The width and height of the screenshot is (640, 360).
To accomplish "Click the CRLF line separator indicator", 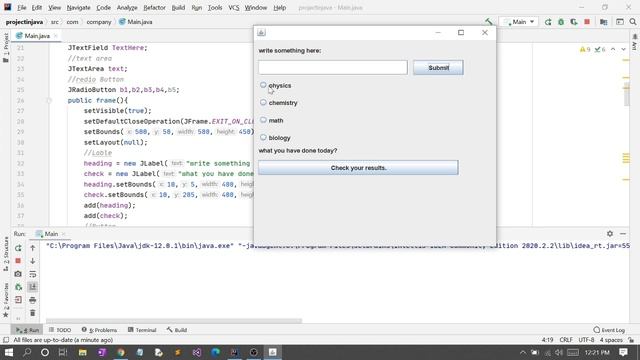I will (x=566, y=340).
